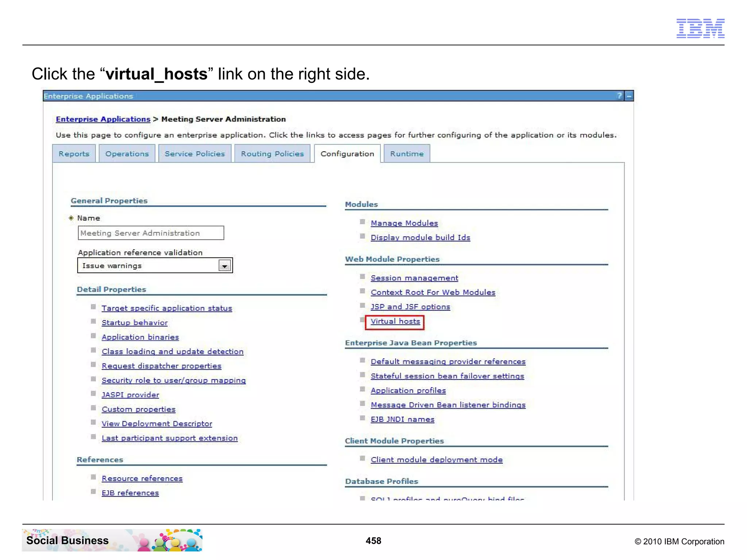Open the Routing Policies tab
This screenshot has width=747, height=560.
pyautogui.click(x=272, y=154)
